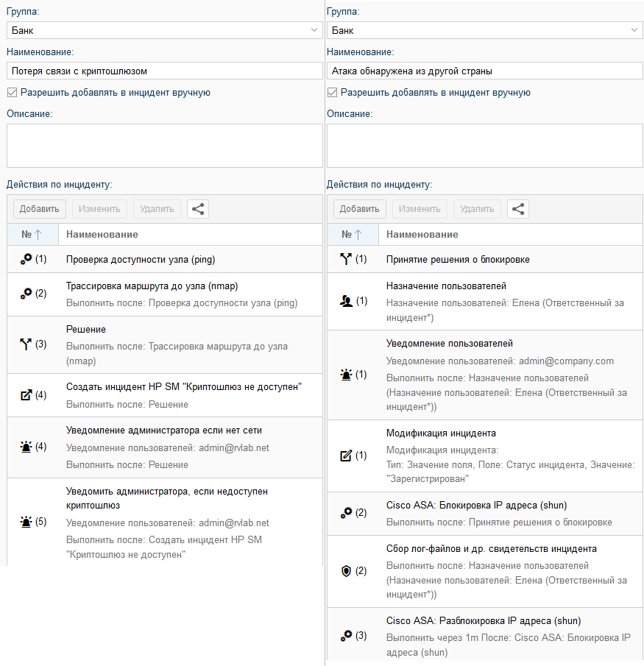The image size is (644, 666).
Task: Click external link icon for HP SM incident
Action: 26,395
